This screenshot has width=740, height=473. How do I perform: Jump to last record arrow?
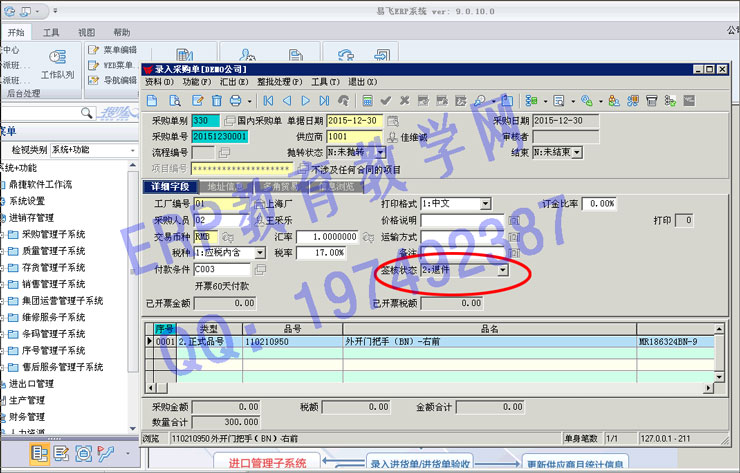pyautogui.click(x=324, y=101)
